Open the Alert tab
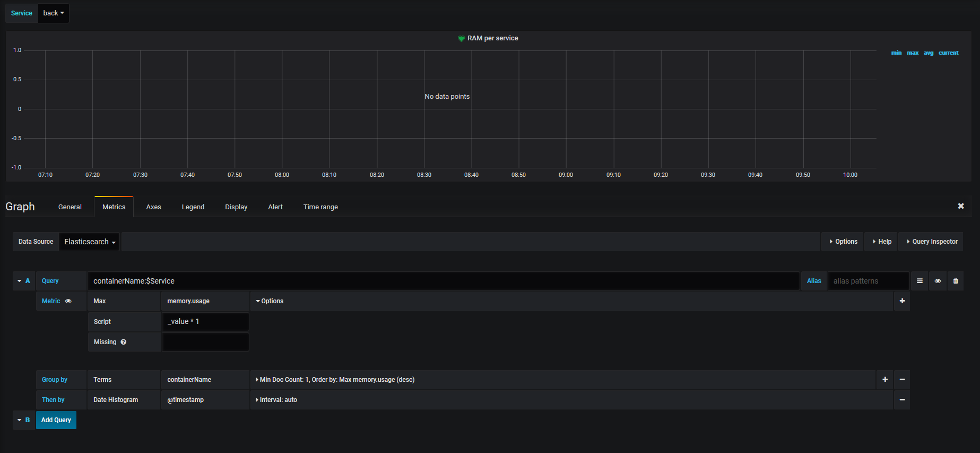This screenshot has width=980, height=453. point(275,207)
